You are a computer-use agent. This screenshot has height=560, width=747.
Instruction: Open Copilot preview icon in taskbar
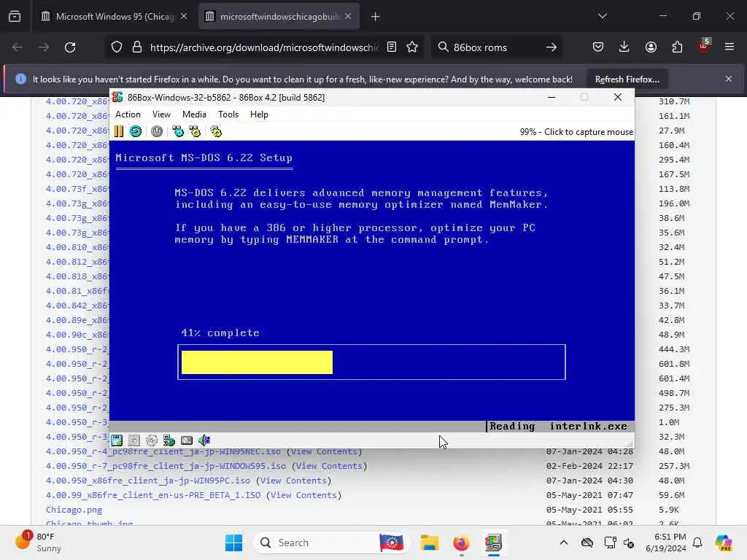(724, 542)
